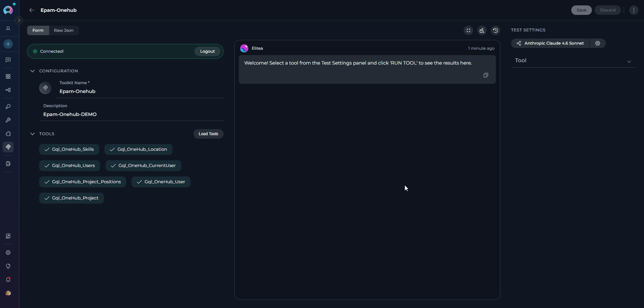
Task: Click the welcome message text in chat
Action: (x=358, y=63)
